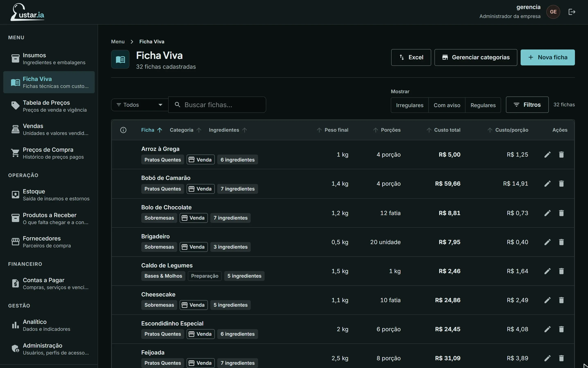The width and height of the screenshot is (588, 368).
Task: Open Insumos in the sidebar
Action: (49, 59)
